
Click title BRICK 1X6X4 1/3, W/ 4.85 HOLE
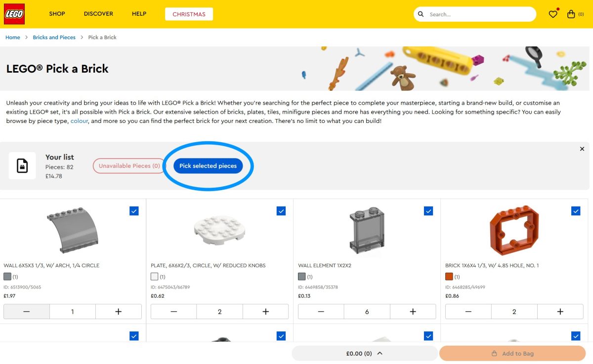point(492,266)
